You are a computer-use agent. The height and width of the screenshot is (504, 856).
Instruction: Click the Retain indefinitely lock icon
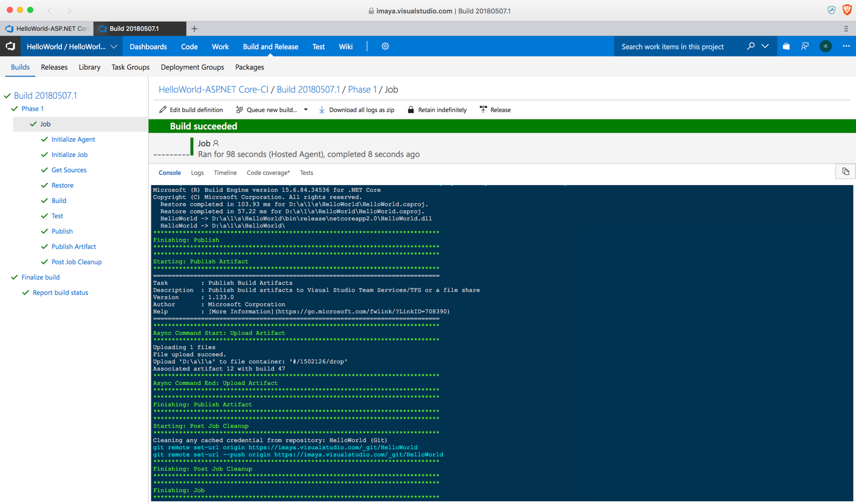coord(410,109)
